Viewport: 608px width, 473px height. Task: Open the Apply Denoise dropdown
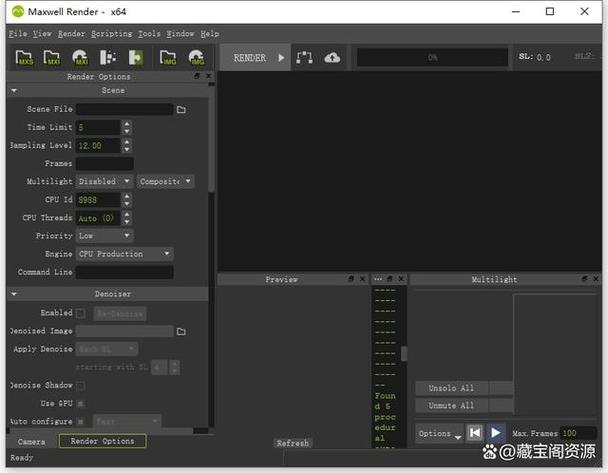pos(107,349)
